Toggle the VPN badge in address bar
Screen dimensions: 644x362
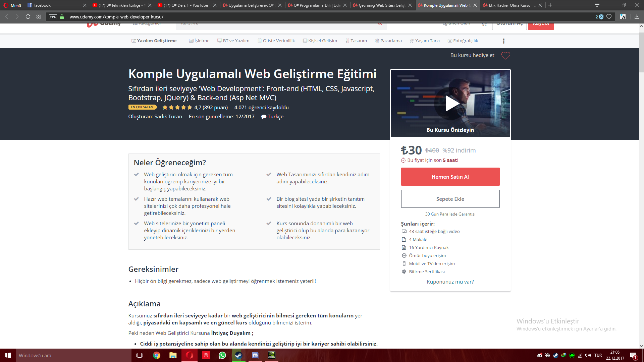point(53,17)
